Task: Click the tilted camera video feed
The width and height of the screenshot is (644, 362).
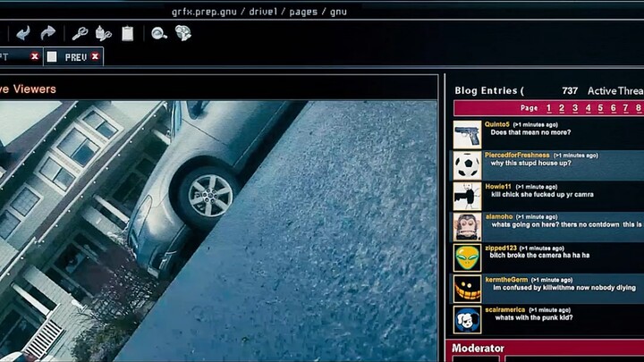Action: tap(218, 229)
